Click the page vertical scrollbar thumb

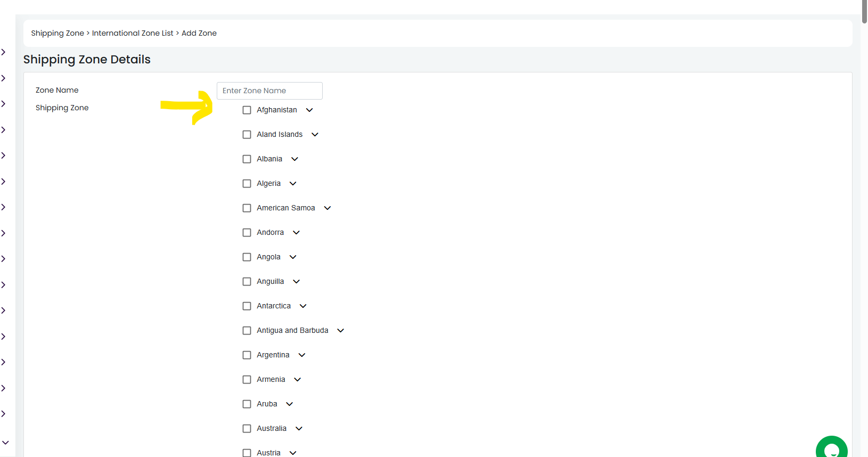[x=864, y=11]
